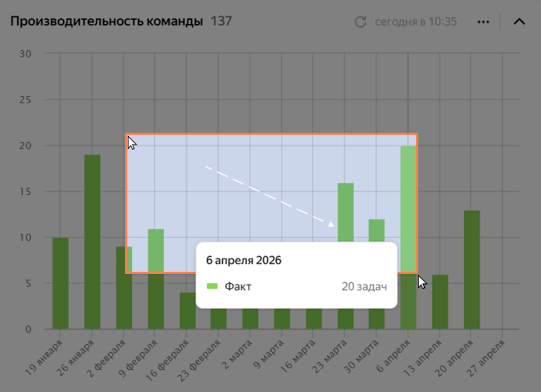Viewport: 541px width, 392px height.
Task: Click the total count 137 in the header
Action: point(221,21)
